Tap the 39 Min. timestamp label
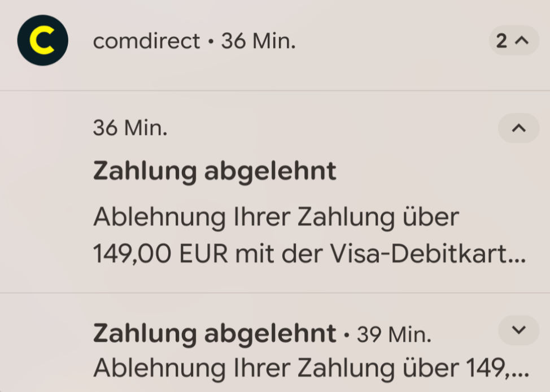 (394, 334)
